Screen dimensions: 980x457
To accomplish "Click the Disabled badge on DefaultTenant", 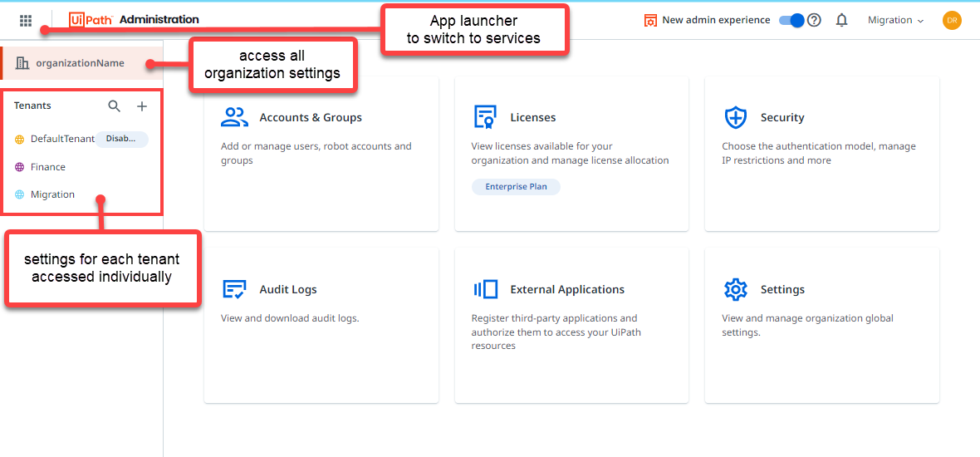I will [x=121, y=139].
